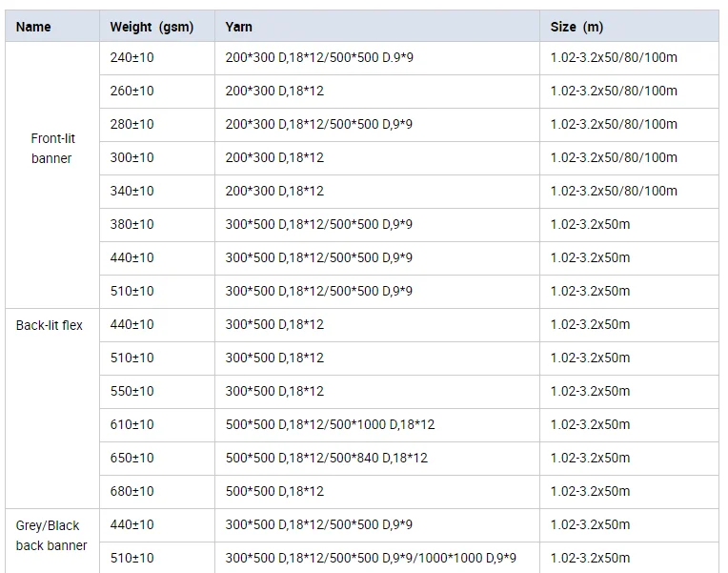
Task: Click the Weight (gsm) column header
Action: click(157, 27)
